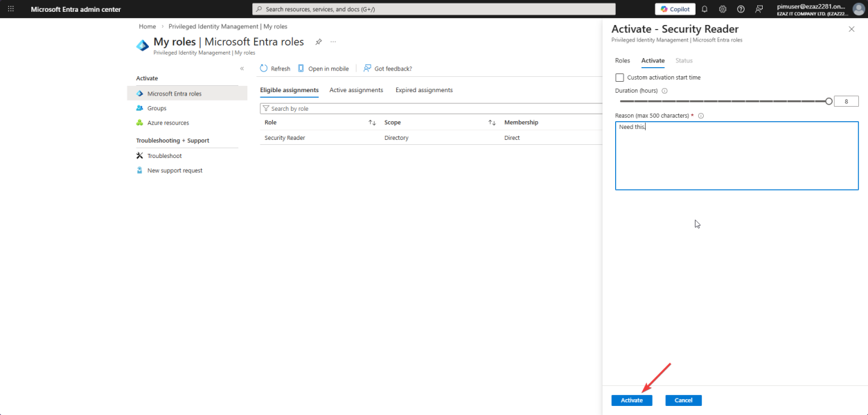
Task: Open the portal app launcher waffle menu
Action: pos(10,9)
